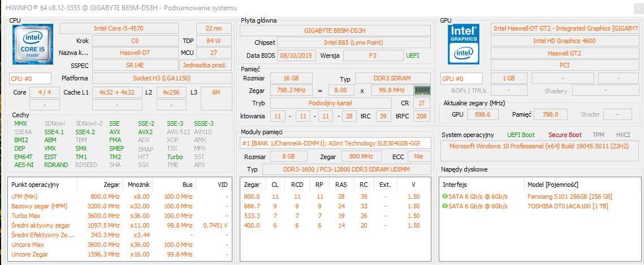Open the CPU #0 selector
Viewport: 644px width, 265px height.
[x=31, y=79]
